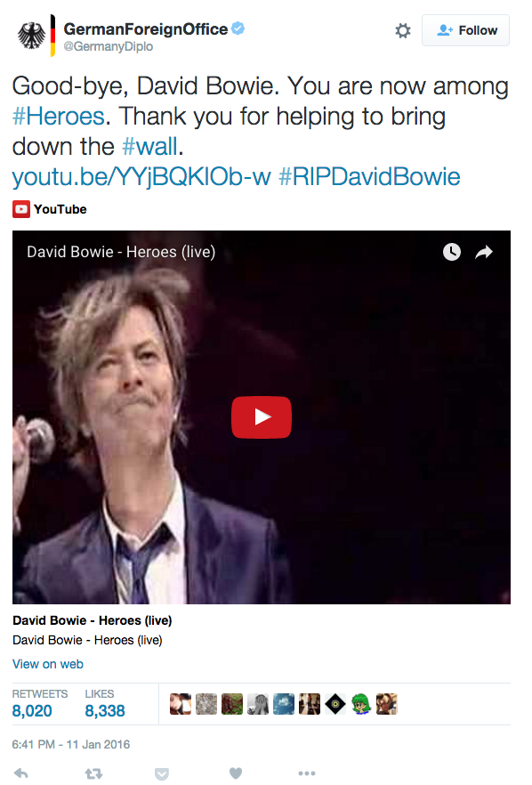Open the more options ellipsis
Viewport: 532px width, 785px height.
point(307,773)
